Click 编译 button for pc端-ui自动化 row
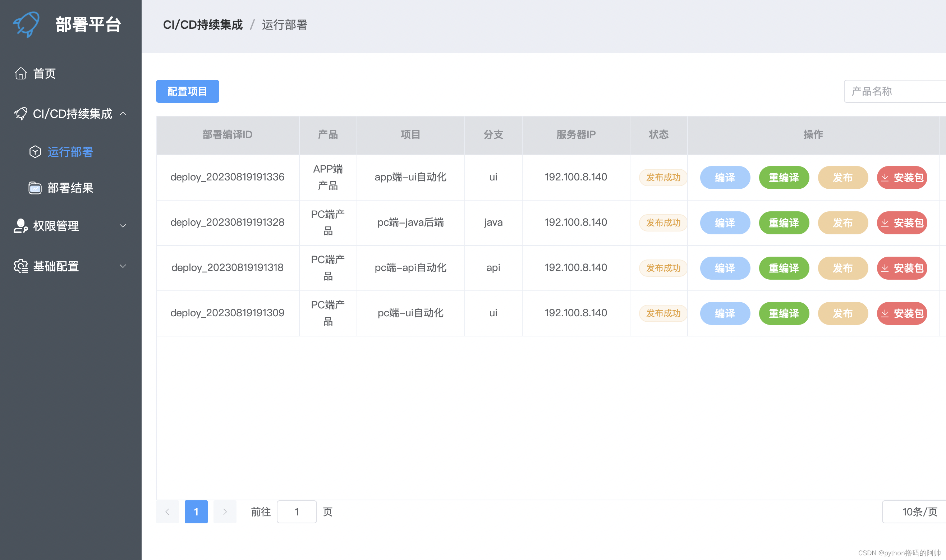This screenshot has width=946, height=560. [725, 313]
